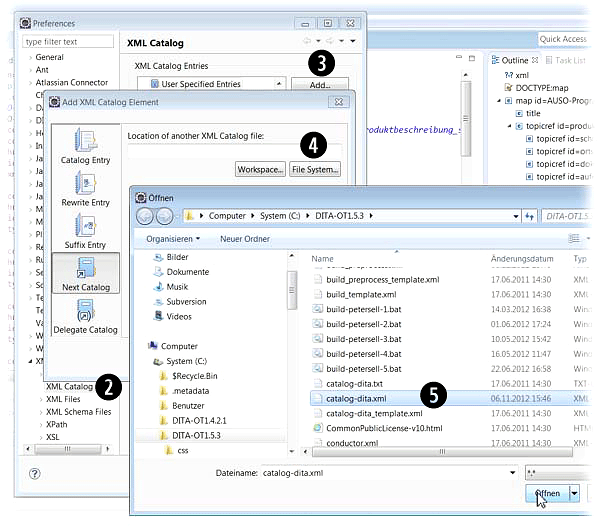
Task: Click the System (C:) drive icon
Action: (158, 361)
